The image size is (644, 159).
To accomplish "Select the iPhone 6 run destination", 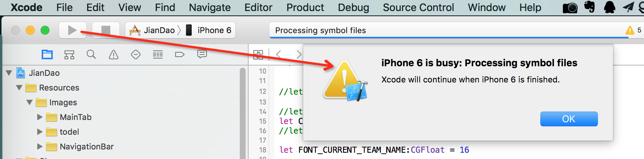I will click(209, 30).
